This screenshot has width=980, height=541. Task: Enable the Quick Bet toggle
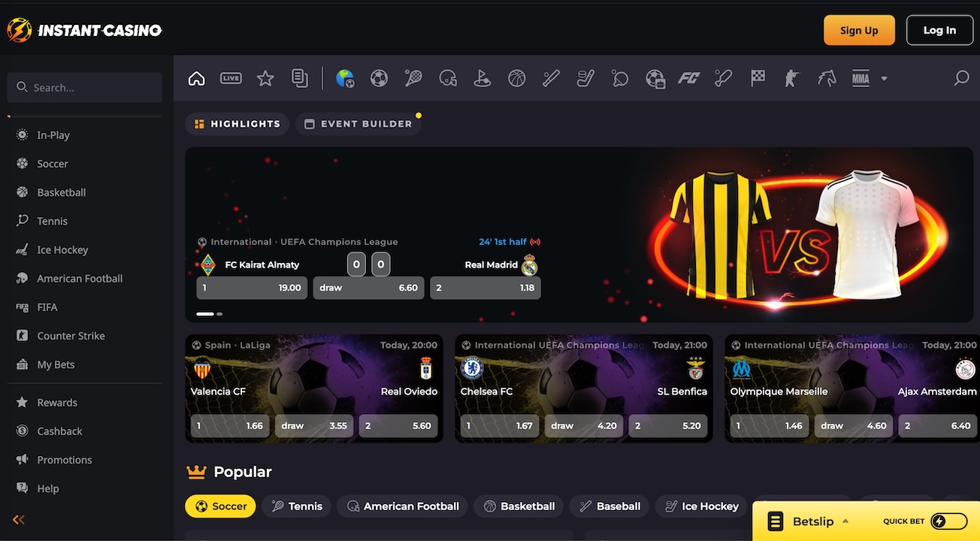coord(948,521)
